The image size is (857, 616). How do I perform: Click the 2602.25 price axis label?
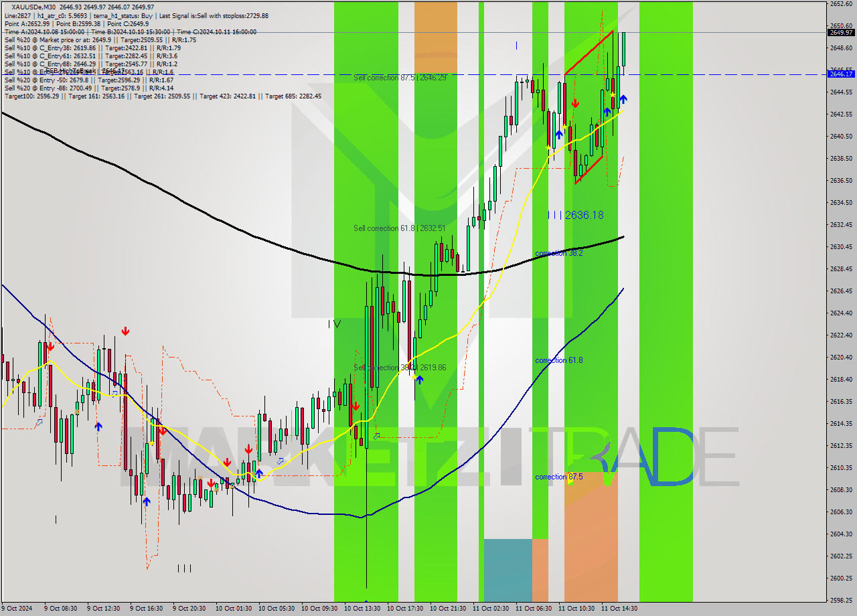pos(841,556)
